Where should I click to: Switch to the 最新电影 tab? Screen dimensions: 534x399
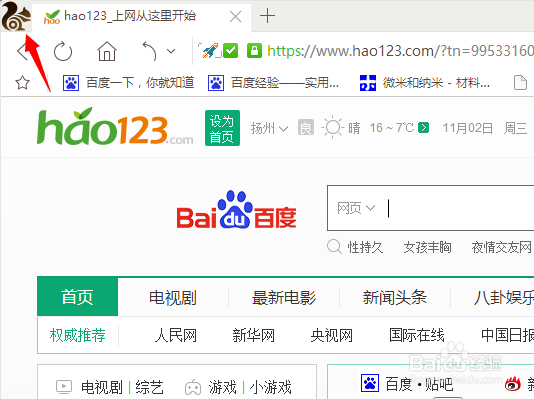284,297
